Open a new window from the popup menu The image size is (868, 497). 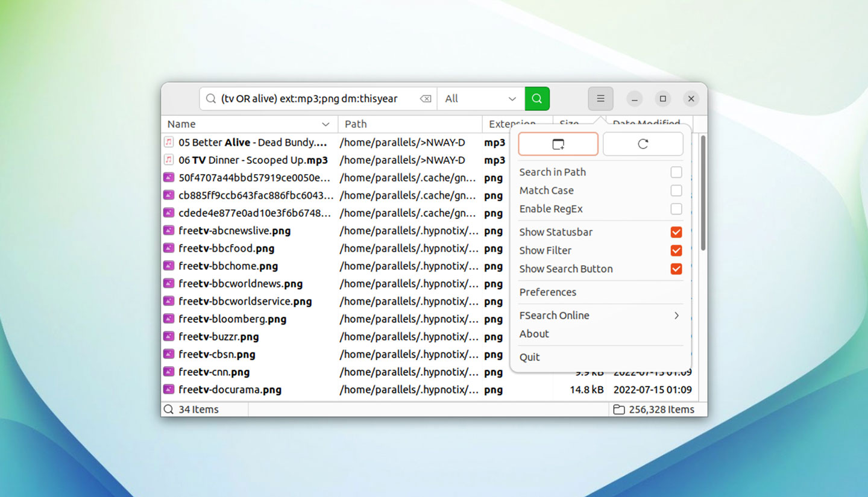pos(558,144)
